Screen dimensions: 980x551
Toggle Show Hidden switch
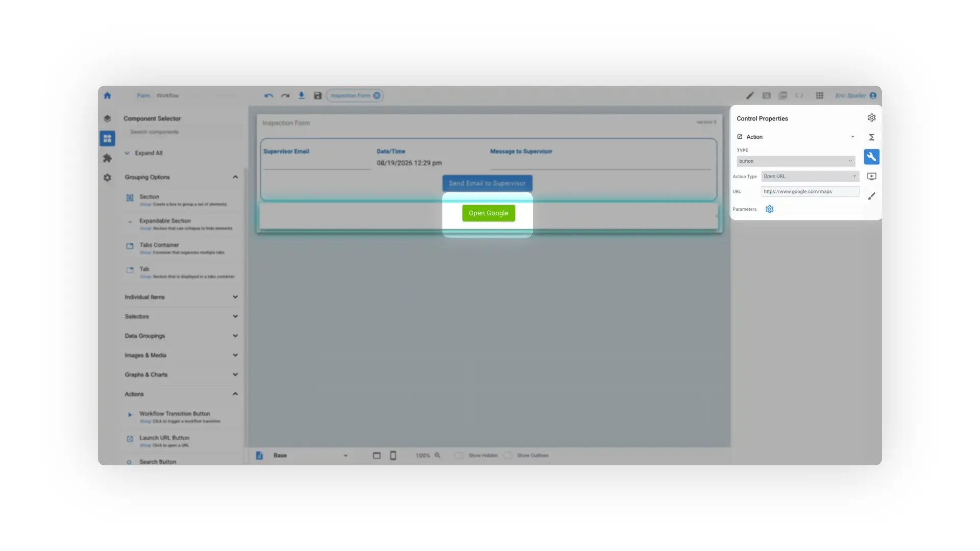click(x=459, y=456)
